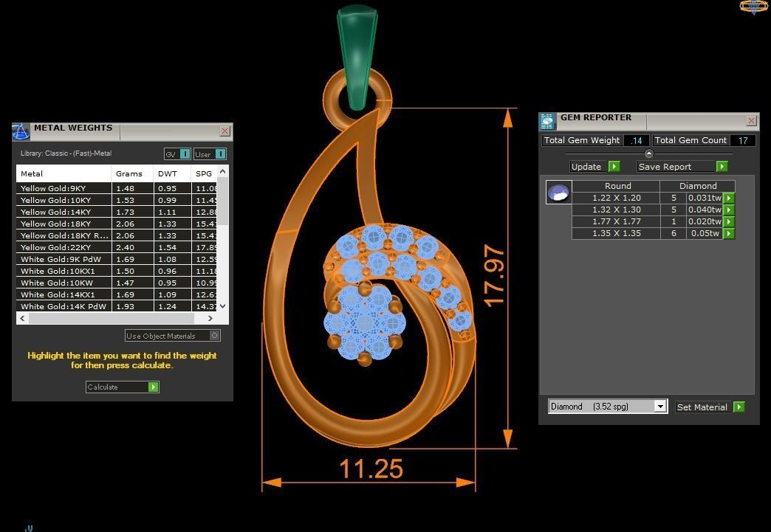Click metal list scroll left arrow
Screen dimensions: 771x532
(23, 318)
